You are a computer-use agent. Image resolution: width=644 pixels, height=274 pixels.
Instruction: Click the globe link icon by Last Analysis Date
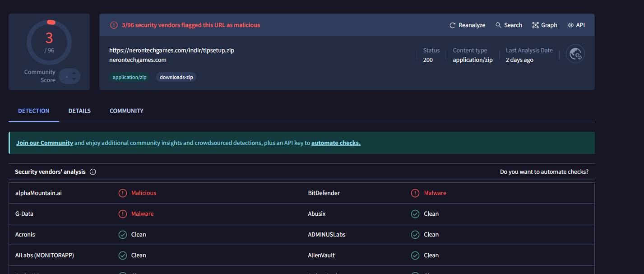pyautogui.click(x=575, y=54)
